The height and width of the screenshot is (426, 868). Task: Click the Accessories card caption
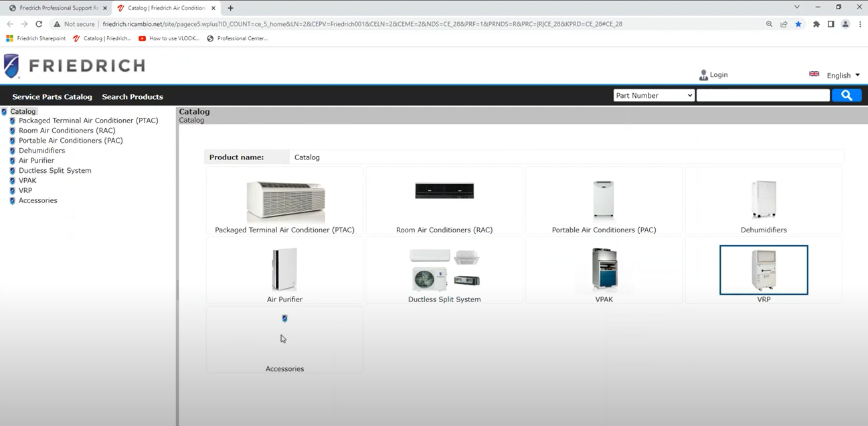pos(284,369)
